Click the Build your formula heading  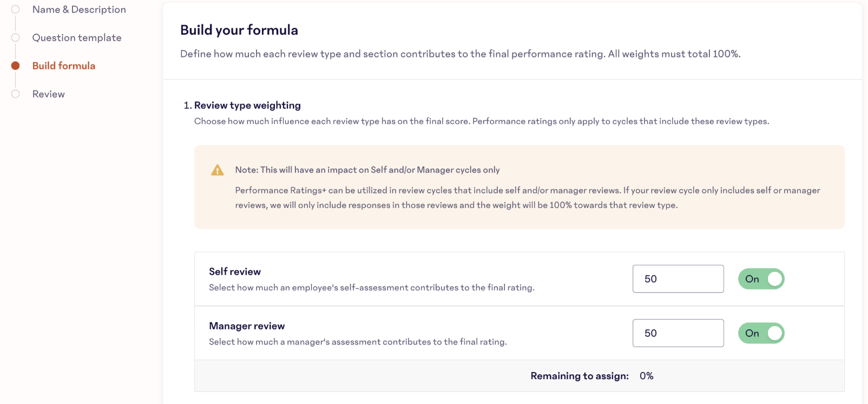click(239, 30)
